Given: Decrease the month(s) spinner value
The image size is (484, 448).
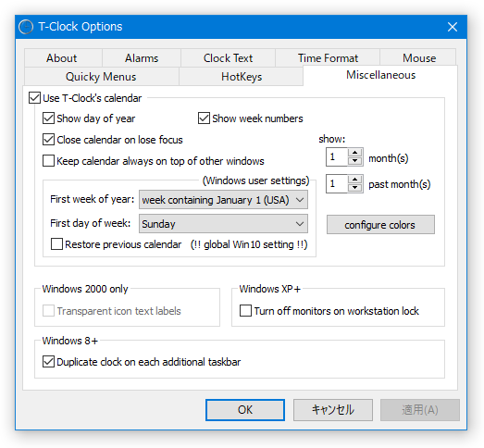Looking at the screenshot, I should 354,161.
